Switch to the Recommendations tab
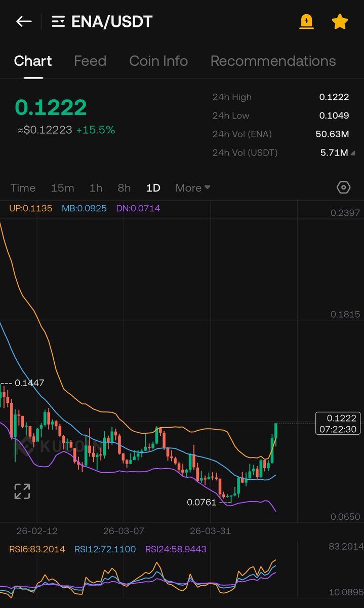The image size is (364, 608). point(273,61)
